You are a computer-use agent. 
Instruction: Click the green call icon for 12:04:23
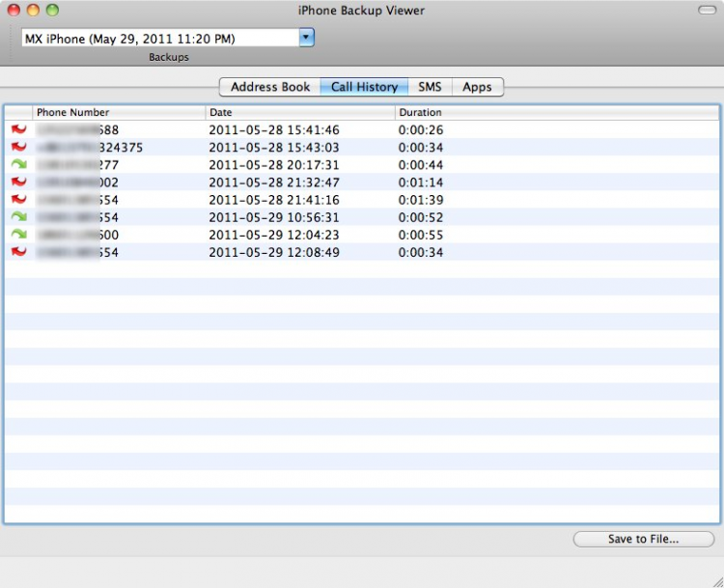pyautogui.click(x=19, y=235)
